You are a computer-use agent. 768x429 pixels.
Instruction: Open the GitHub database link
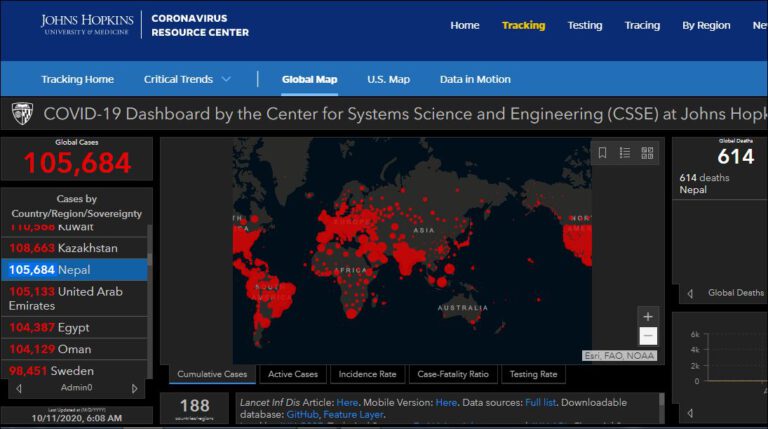tap(302, 413)
